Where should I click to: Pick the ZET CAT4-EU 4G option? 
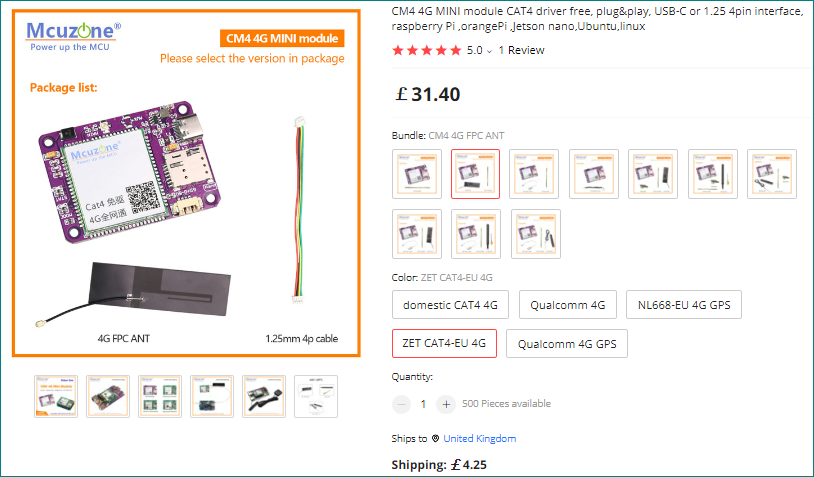point(443,343)
